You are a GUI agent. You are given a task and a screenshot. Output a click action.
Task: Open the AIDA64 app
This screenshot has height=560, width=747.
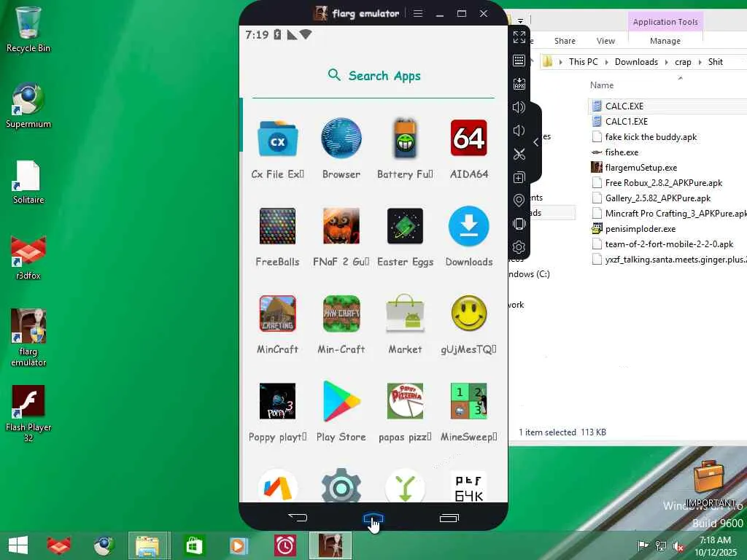click(x=469, y=139)
